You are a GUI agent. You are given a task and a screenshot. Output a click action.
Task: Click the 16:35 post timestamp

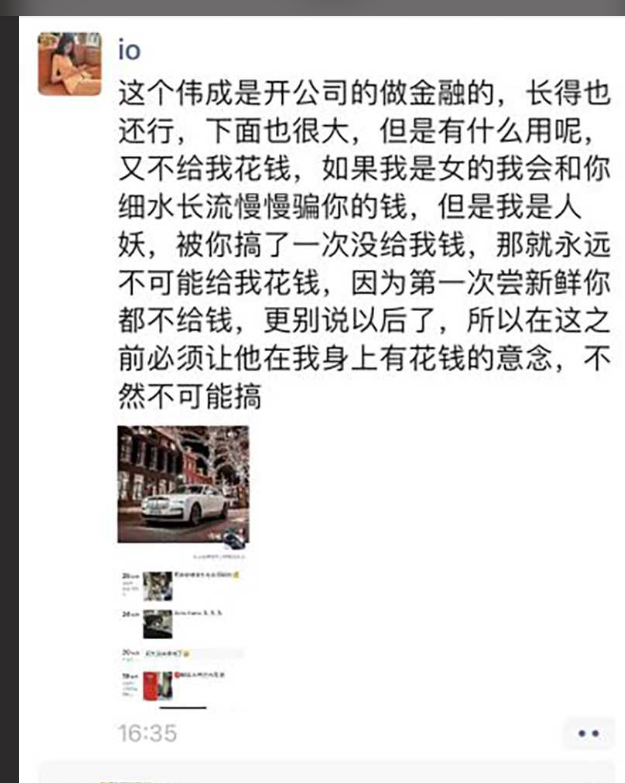147,733
